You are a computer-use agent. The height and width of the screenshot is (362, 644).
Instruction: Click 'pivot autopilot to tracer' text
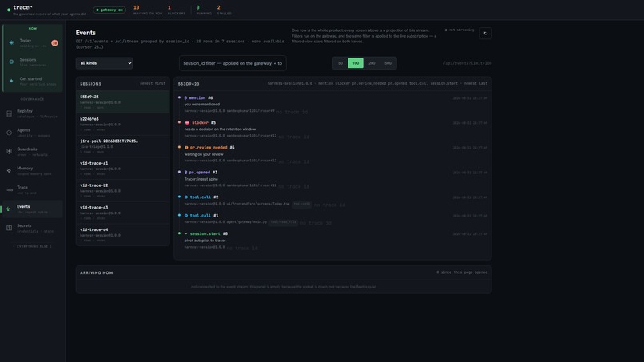(x=205, y=241)
